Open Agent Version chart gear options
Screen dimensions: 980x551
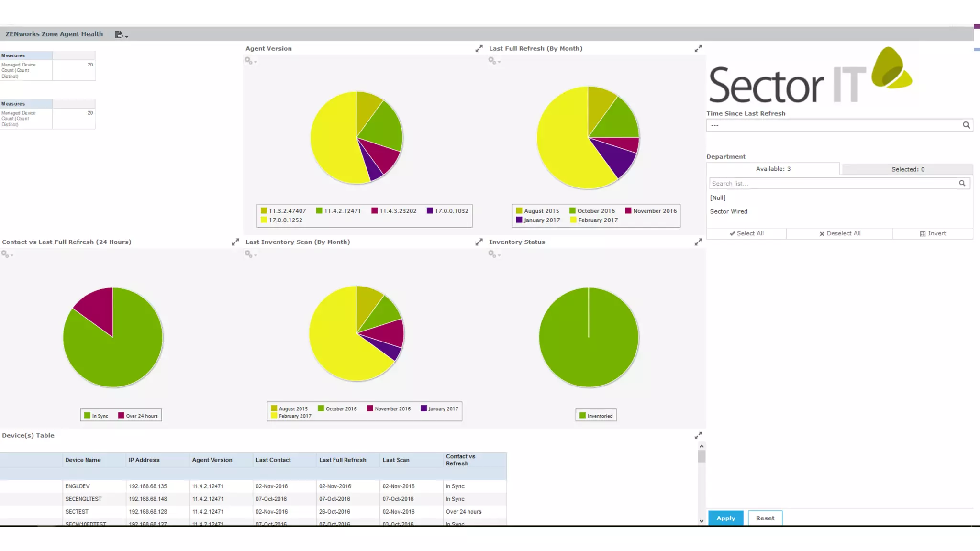tap(251, 61)
